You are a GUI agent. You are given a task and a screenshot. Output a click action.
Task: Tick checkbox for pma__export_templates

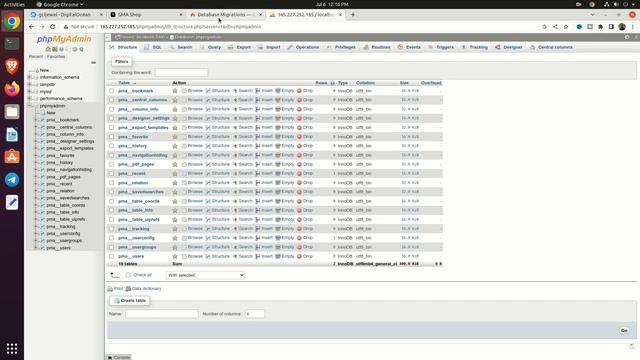pos(111,128)
